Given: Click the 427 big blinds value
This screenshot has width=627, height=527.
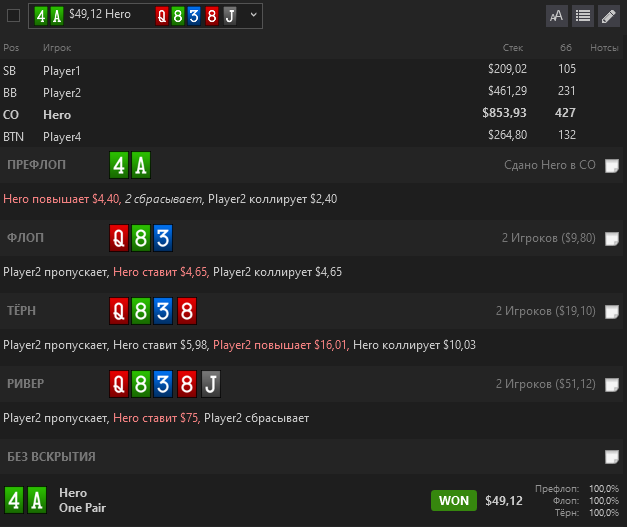Looking at the screenshot, I should (565, 113).
